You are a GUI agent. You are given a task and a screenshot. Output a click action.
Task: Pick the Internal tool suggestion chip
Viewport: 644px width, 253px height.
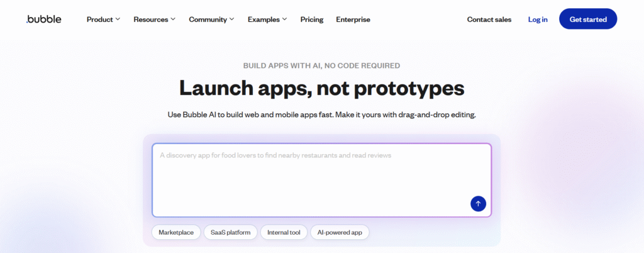pyautogui.click(x=284, y=233)
